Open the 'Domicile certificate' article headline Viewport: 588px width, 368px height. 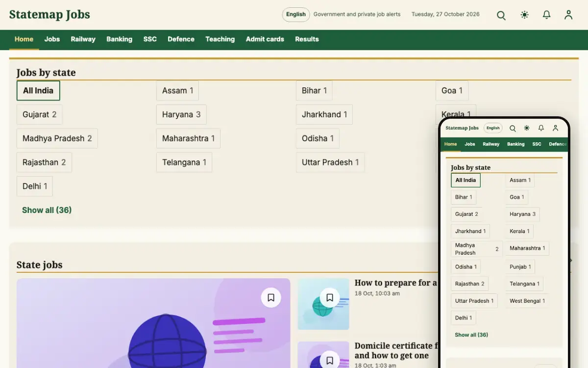396,351
